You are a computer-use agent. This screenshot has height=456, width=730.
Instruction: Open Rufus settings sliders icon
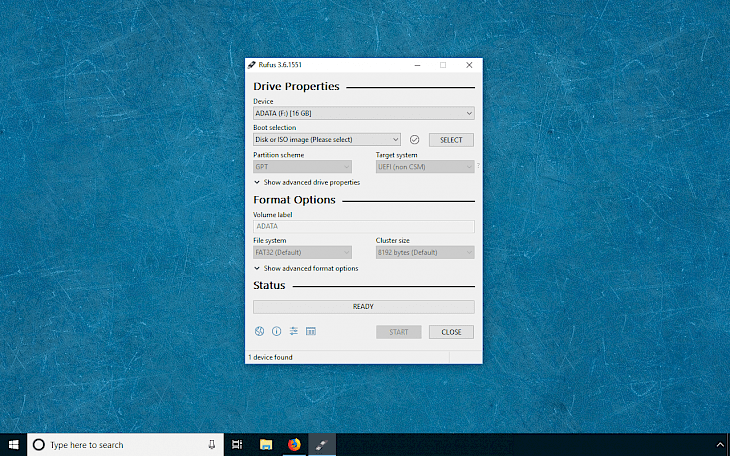pyautogui.click(x=293, y=331)
